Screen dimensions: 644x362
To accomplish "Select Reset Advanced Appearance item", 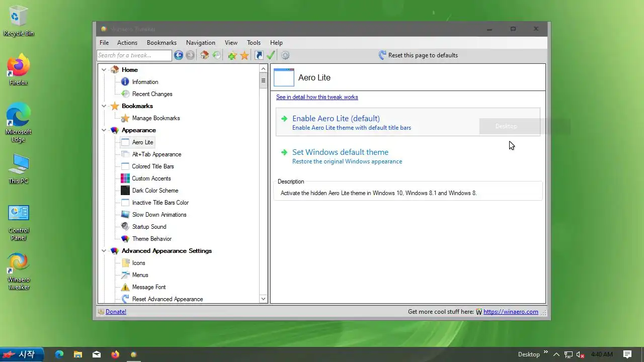I will [x=168, y=299].
